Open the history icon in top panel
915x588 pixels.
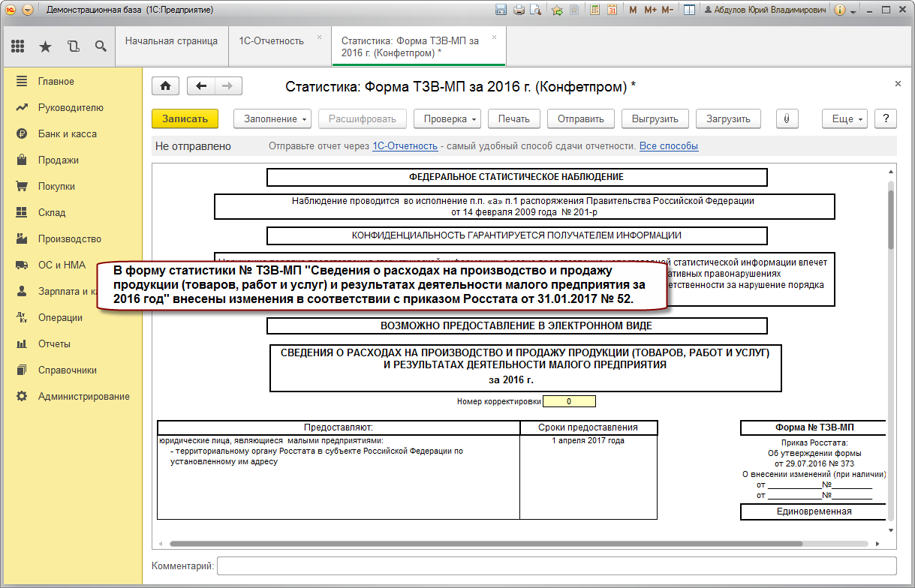coord(73,46)
